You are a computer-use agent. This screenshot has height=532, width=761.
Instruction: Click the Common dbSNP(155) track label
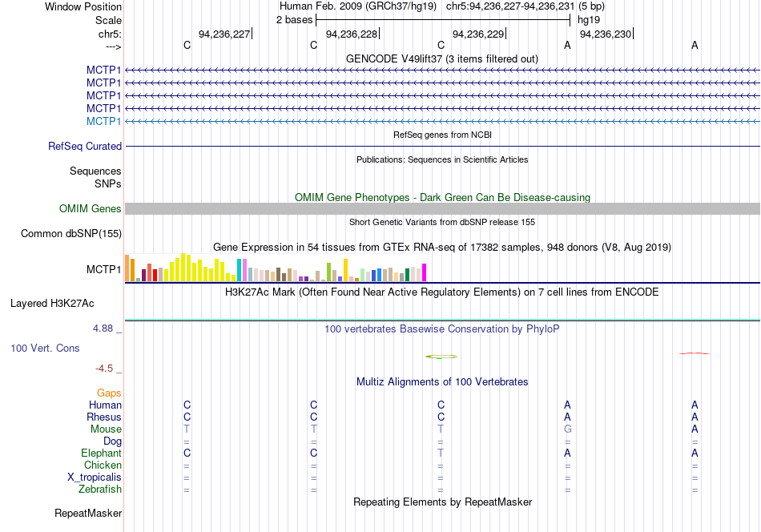click(71, 233)
